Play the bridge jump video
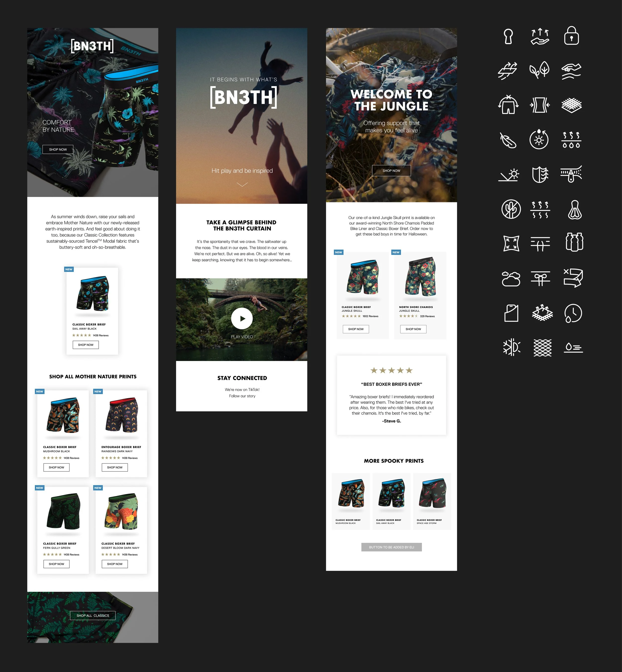Screen dimensions: 622x672 click(x=242, y=318)
